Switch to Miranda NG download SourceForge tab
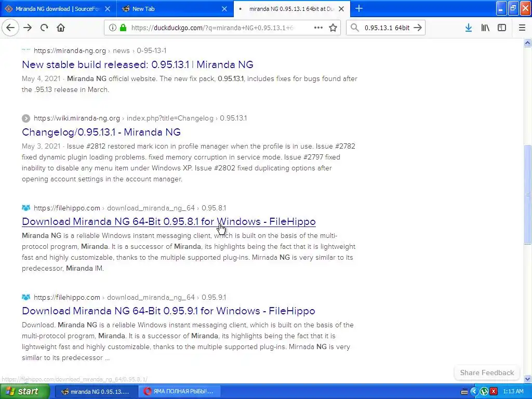 [58, 9]
